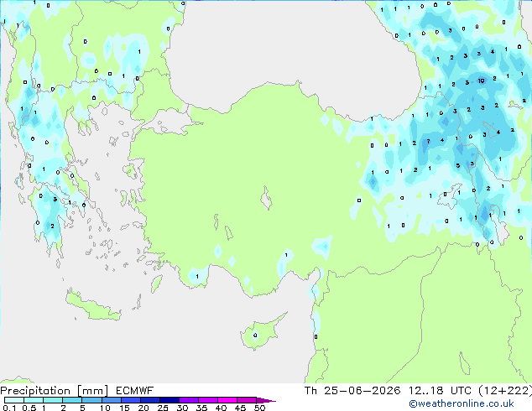Click the 'Precipitation' title text

pyautogui.click(x=35, y=391)
